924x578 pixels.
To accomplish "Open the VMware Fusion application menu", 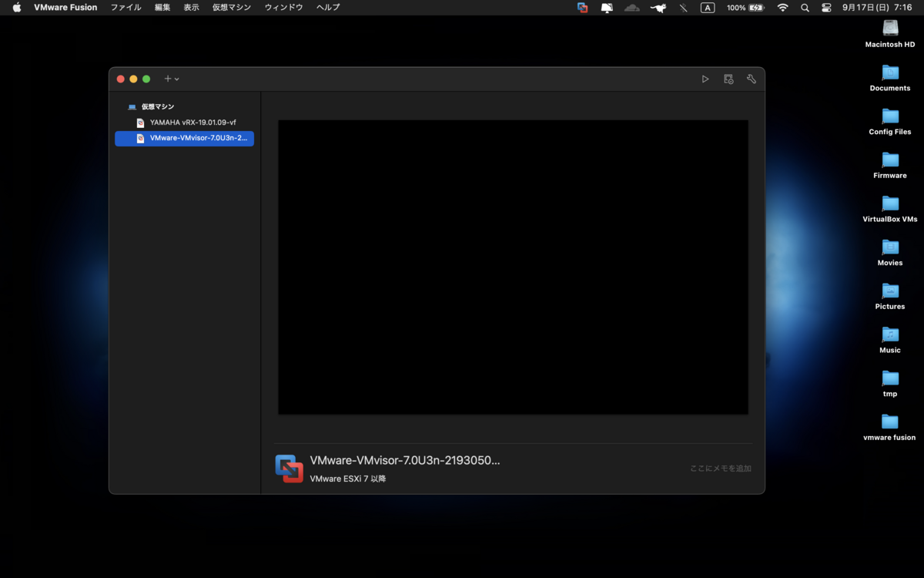I will point(65,8).
